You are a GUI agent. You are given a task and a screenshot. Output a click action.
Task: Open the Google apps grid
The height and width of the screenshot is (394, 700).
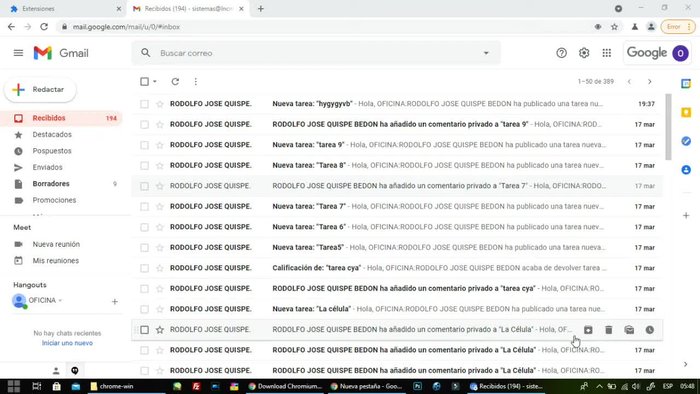point(606,53)
